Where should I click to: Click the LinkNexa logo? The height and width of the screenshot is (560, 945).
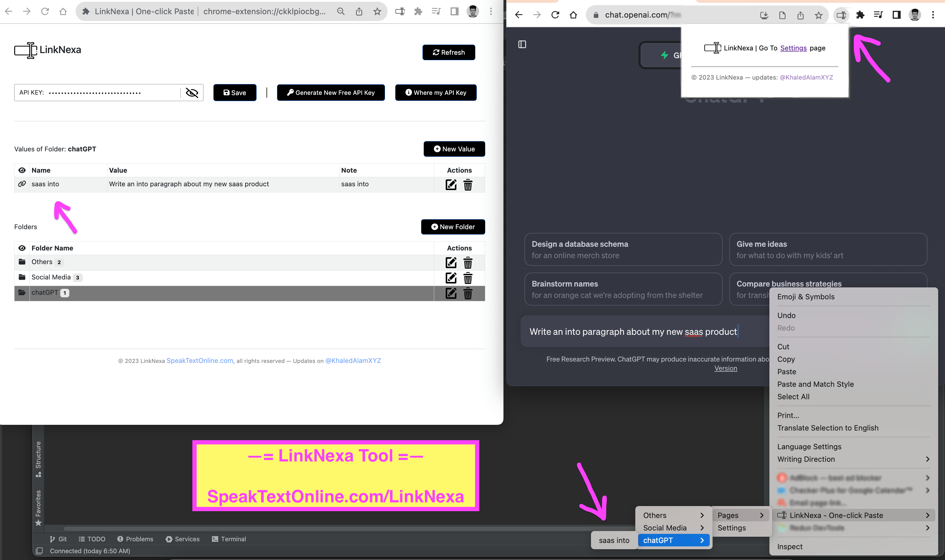[47, 50]
